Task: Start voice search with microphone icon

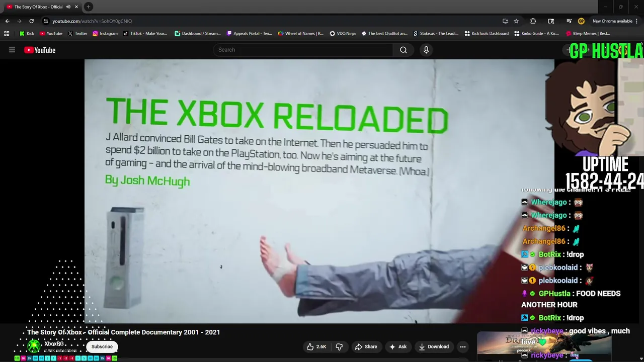Action: tap(426, 50)
